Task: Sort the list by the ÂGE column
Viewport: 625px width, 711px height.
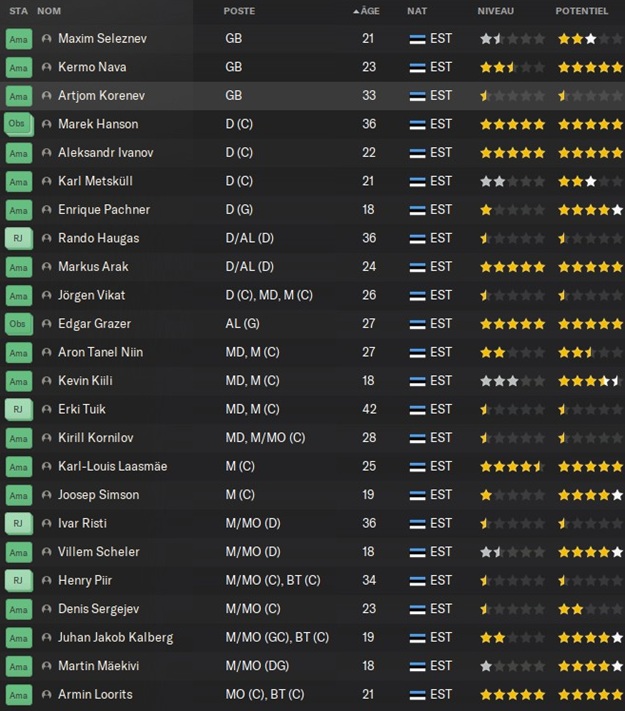Action: pyautogui.click(x=366, y=11)
